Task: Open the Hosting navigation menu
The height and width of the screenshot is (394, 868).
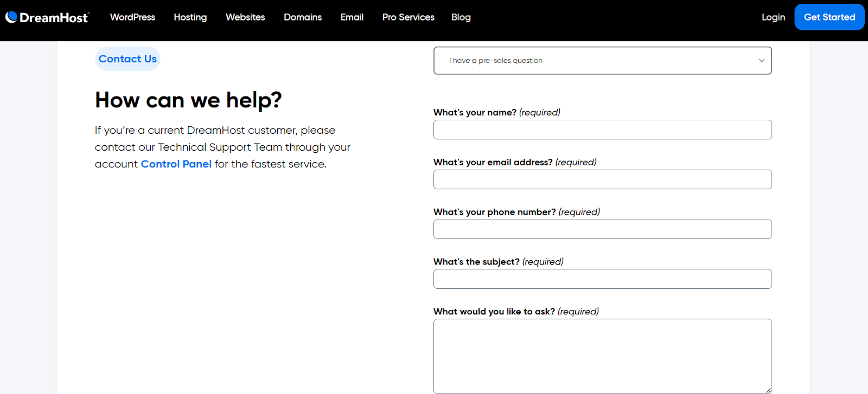Action: [x=190, y=17]
